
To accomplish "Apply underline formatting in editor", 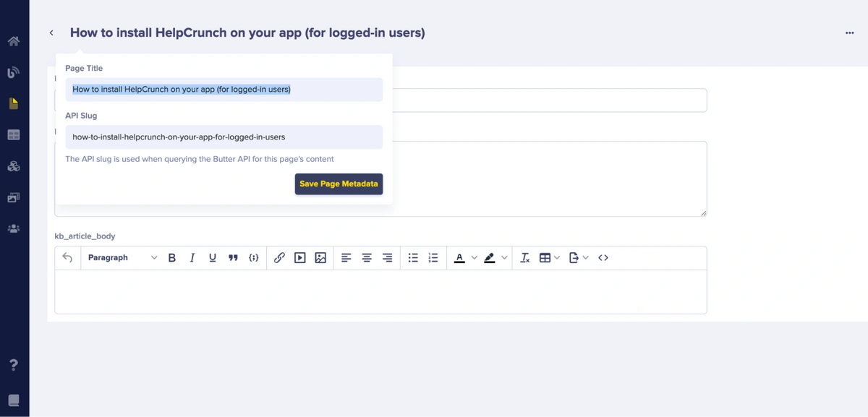I will point(212,258).
